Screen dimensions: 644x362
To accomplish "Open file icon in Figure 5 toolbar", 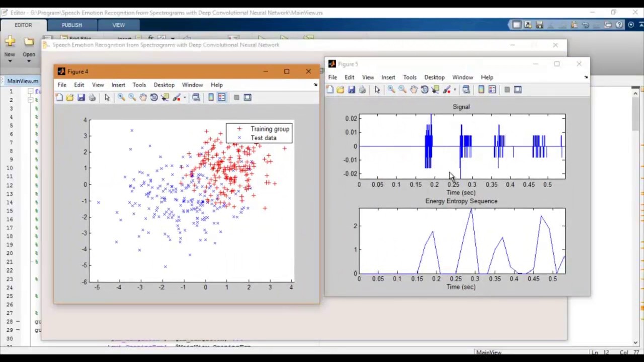I will pos(340,89).
